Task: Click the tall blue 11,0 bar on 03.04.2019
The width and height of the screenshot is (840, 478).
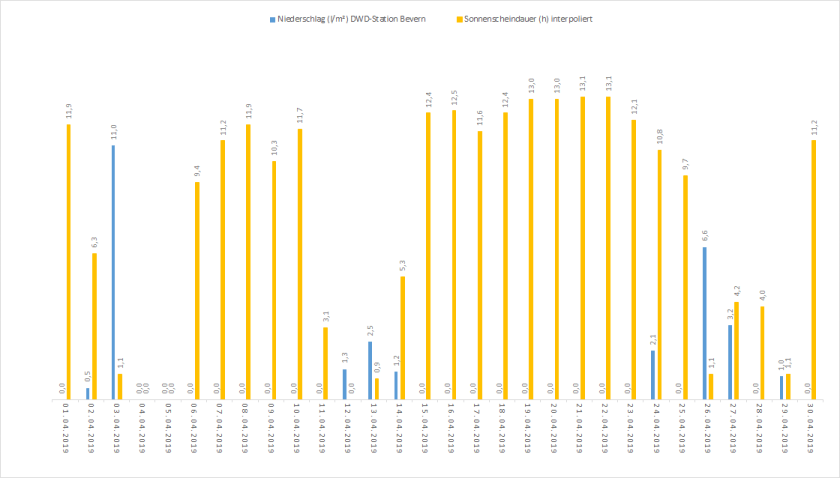Action: coord(113,270)
